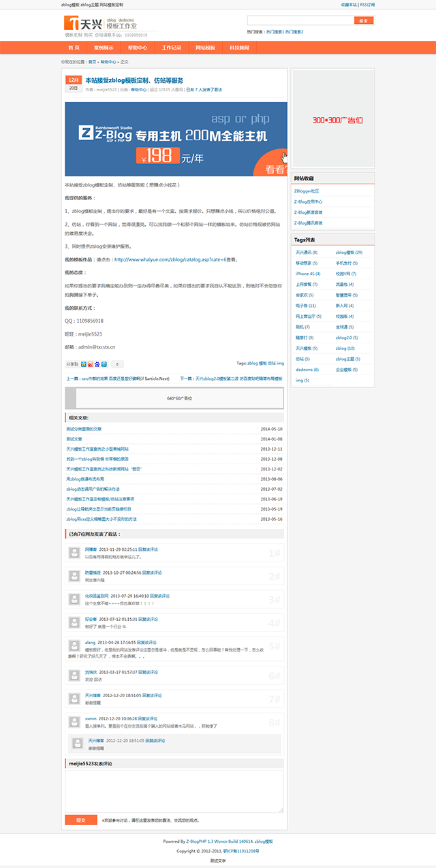
Task: Click the zblog tag after the Tags label
Action: click(x=252, y=364)
